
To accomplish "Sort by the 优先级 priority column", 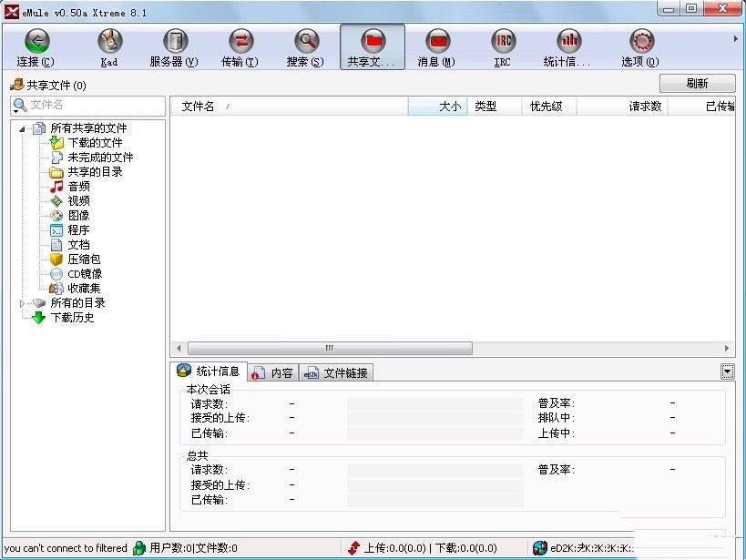I will click(549, 107).
